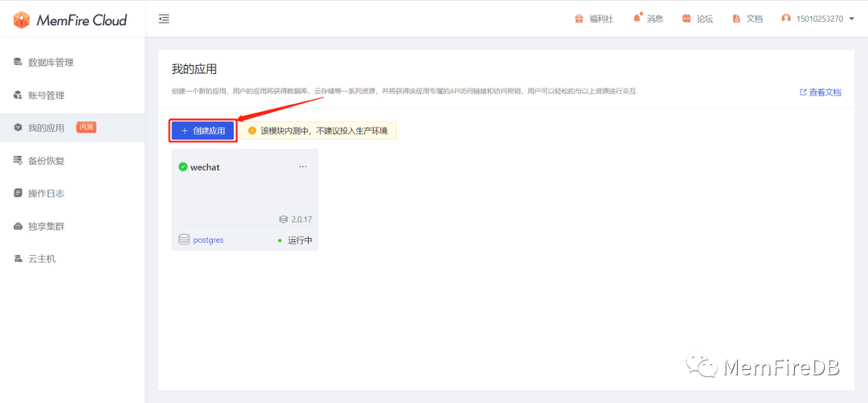
Task: Click the notice text 该模块内测中
Action: pyautogui.click(x=287, y=131)
